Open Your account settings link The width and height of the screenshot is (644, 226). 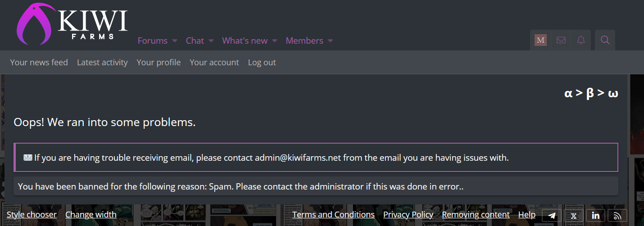pos(214,62)
